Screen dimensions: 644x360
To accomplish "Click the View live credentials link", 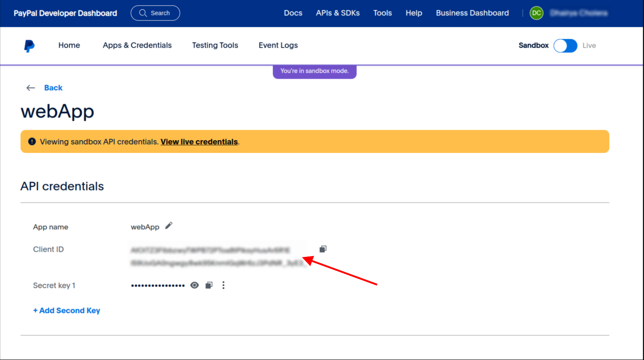I will point(199,142).
